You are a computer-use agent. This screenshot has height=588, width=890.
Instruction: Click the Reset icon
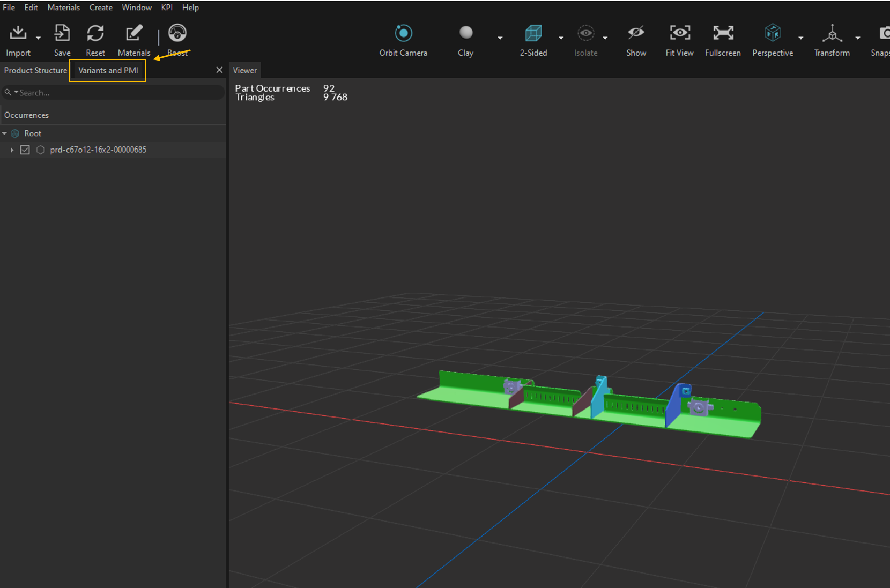[95, 33]
